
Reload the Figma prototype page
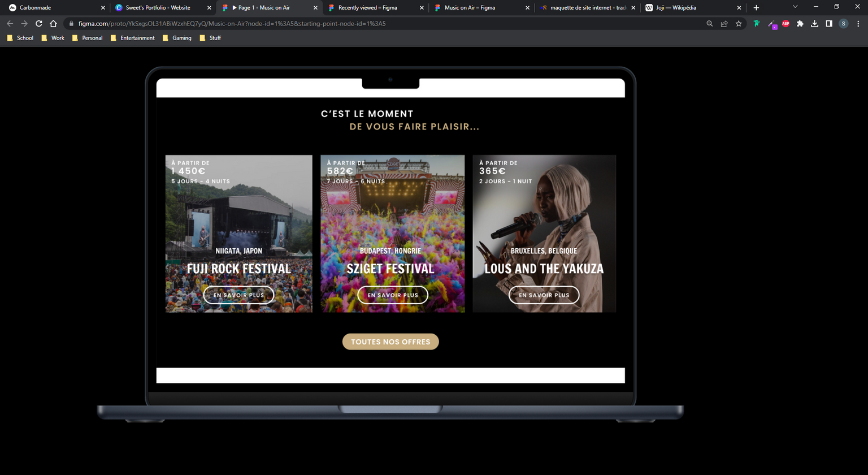coord(39,24)
